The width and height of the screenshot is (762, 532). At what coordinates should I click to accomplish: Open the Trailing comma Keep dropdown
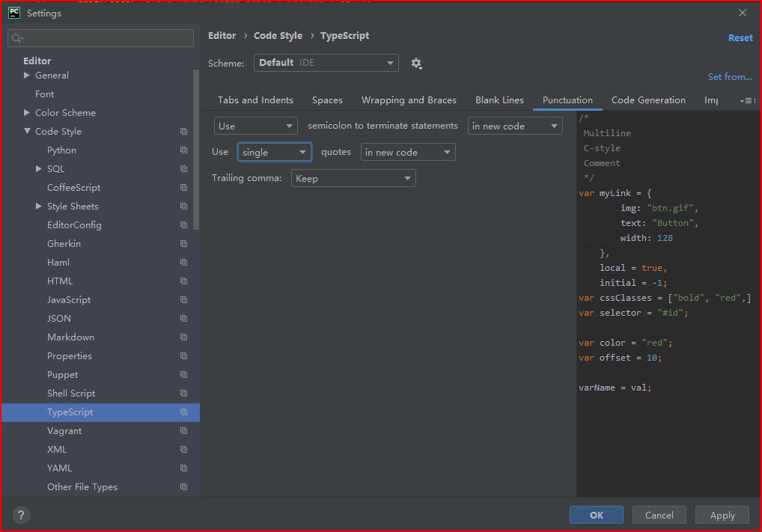coord(353,178)
